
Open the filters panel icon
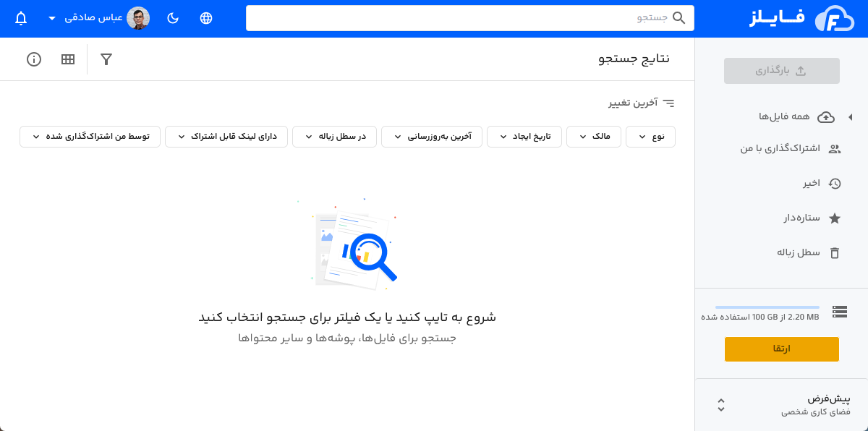(x=106, y=59)
